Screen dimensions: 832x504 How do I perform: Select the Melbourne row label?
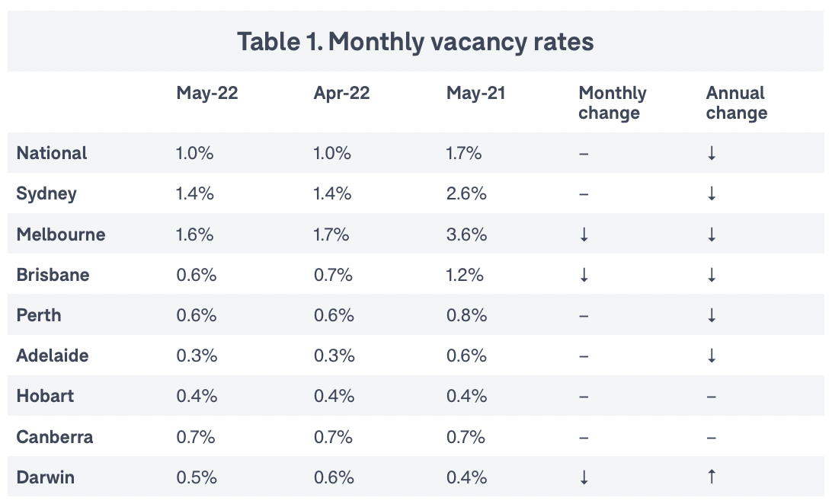coord(61,234)
